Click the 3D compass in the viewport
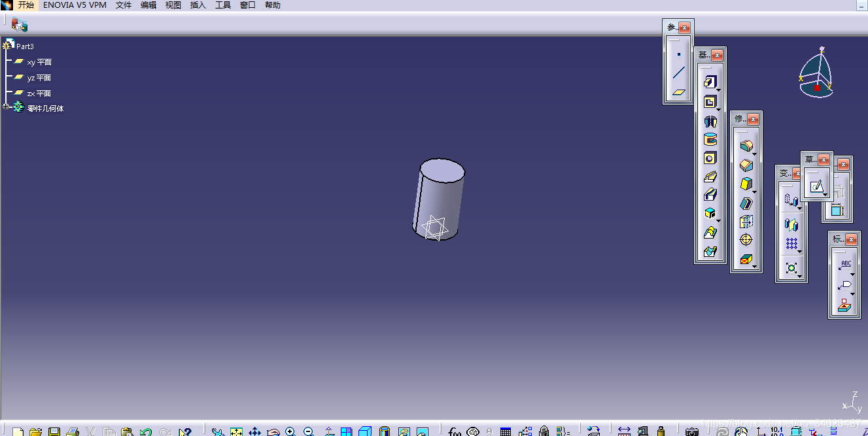868x436 pixels. 816,73
